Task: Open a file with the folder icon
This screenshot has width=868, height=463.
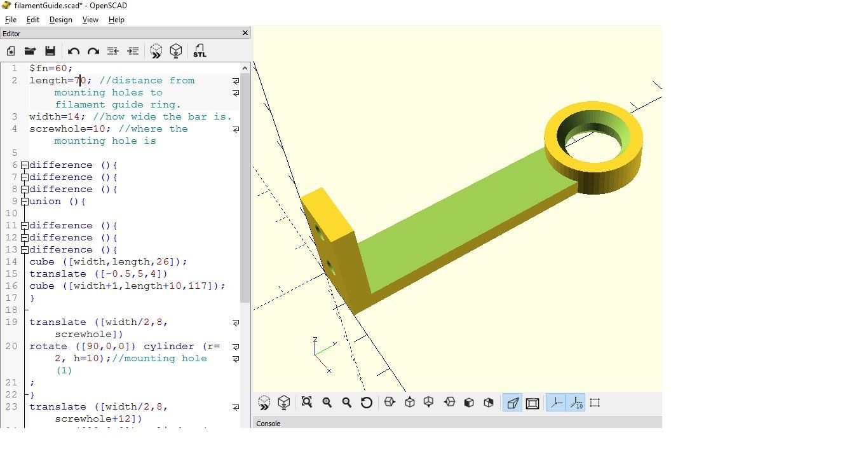Action: pyautogui.click(x=30, y=51)
